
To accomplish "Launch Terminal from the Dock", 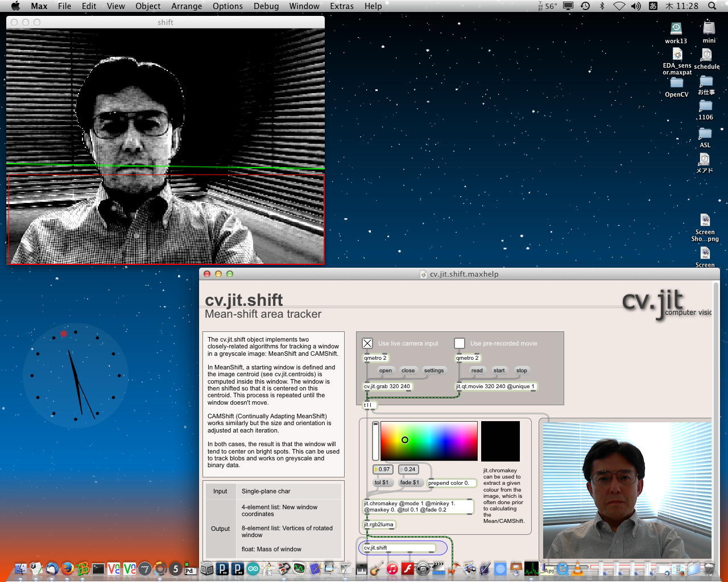I will pos(98,568).
